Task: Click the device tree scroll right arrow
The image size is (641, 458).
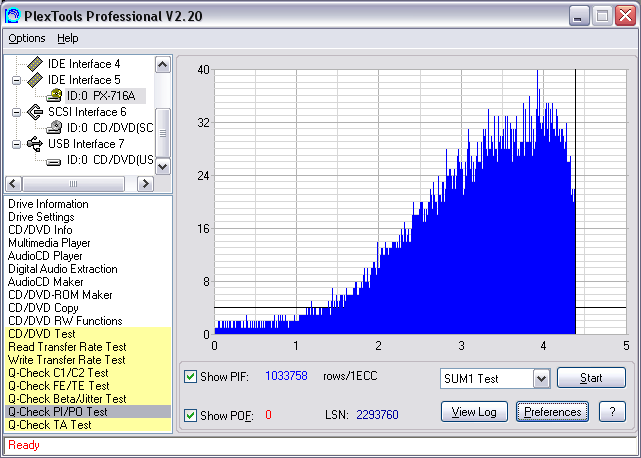Action: point(145,184)
